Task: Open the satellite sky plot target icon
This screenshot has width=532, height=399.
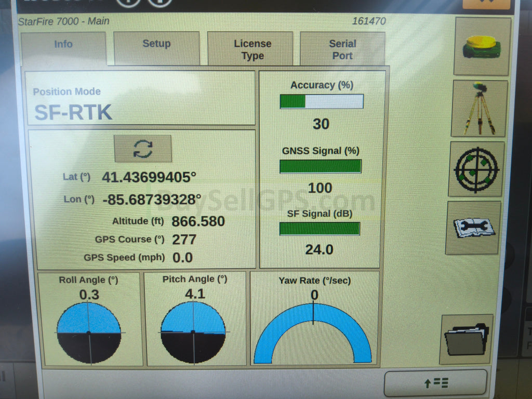Action: [476, 169]
